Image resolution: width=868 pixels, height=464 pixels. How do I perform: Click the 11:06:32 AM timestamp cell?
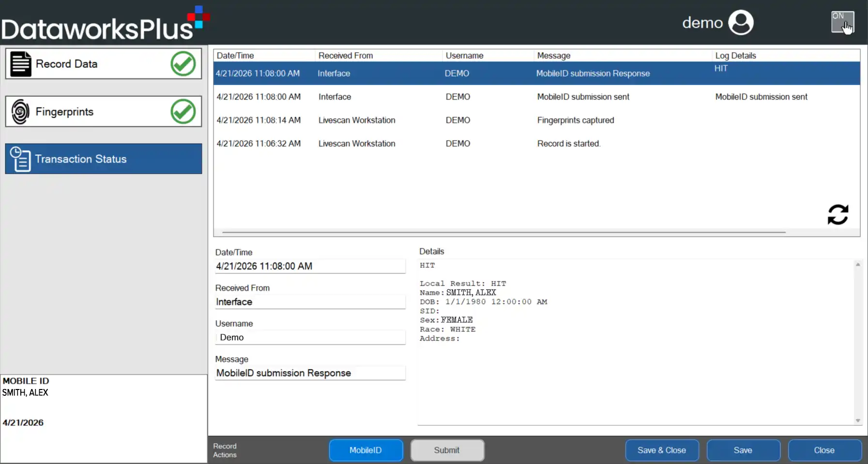click(259, 144)
